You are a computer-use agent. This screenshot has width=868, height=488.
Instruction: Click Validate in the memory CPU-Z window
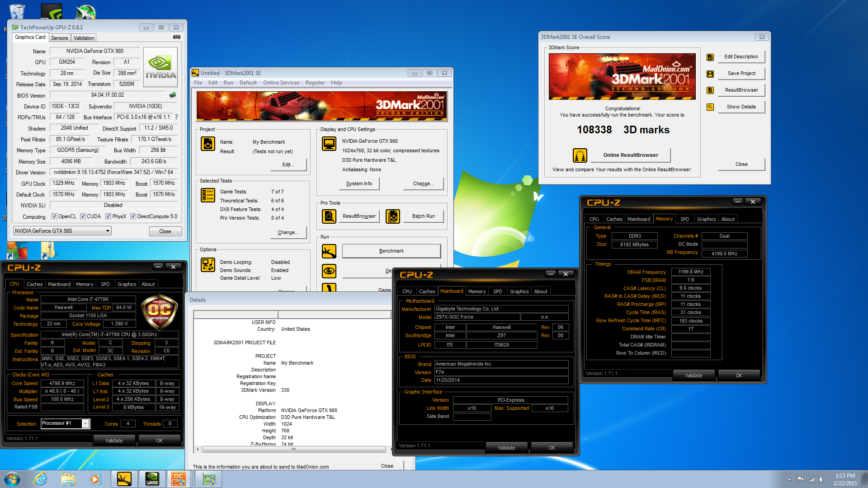[693, 376]
